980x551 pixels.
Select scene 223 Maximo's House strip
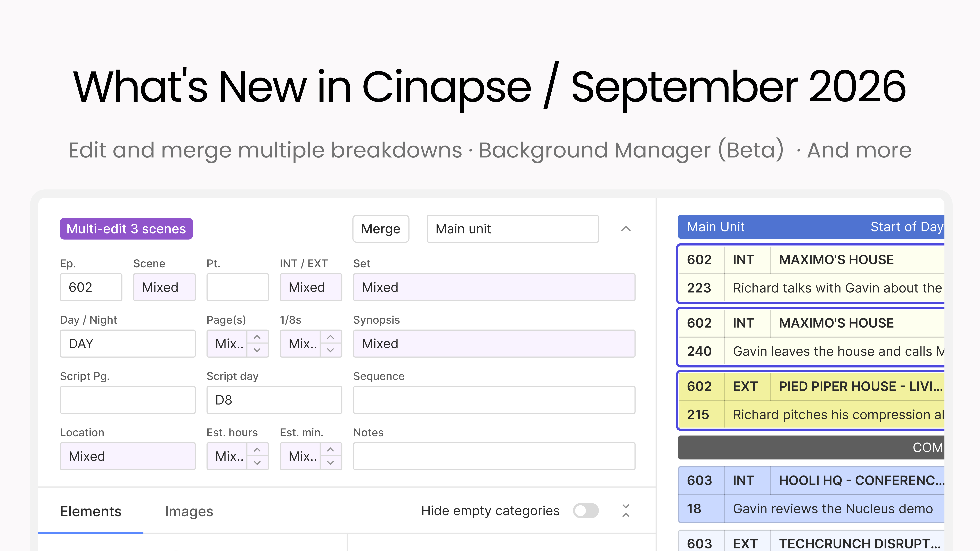(x=811, y=274)
